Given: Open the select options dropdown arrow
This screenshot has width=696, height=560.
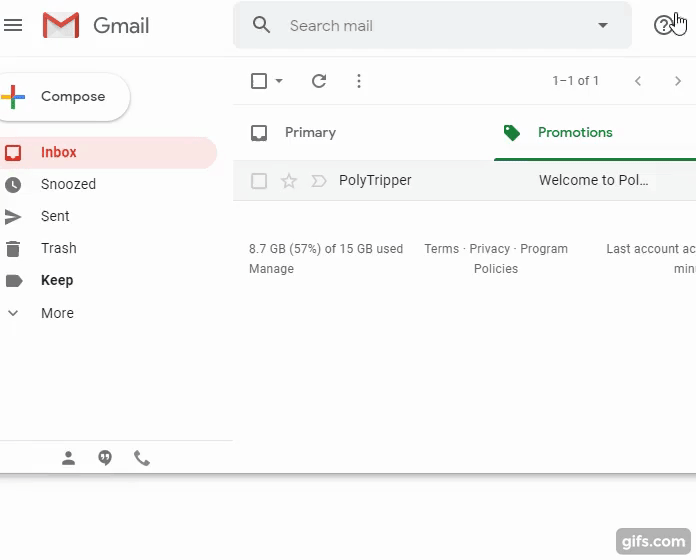Looking at the screenshot, I should pos(279,81).
